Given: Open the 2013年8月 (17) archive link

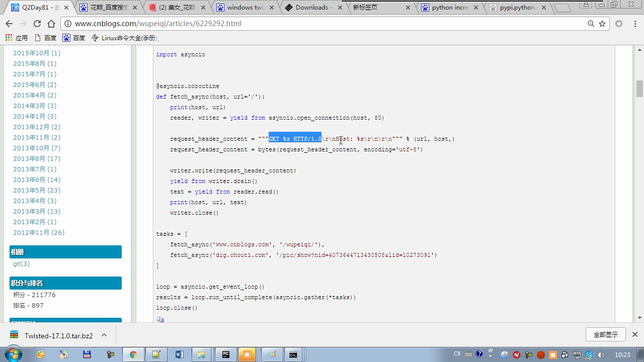Looking at the screenshot, I should click(37, 158).
